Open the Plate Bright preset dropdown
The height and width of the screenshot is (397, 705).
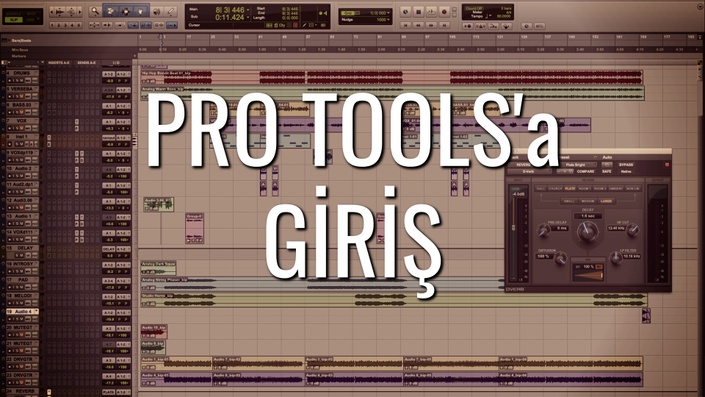580,165
